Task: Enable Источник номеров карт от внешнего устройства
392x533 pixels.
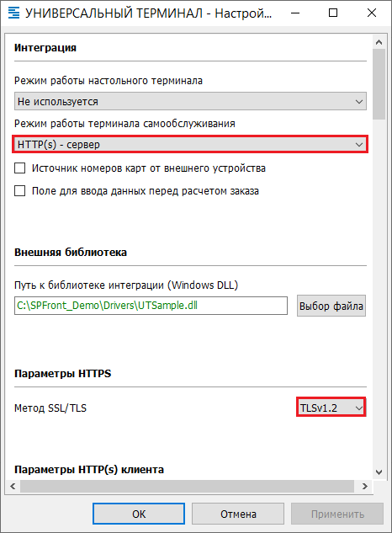Action: [19, 168]
